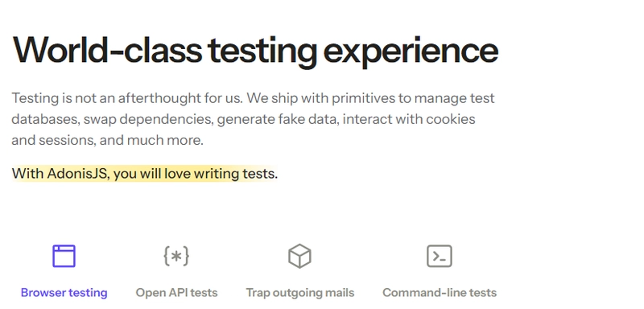Click the curly-braces asterisk Open API icon
The height and width of the screenshot is (309, 644).
(176, 256)
